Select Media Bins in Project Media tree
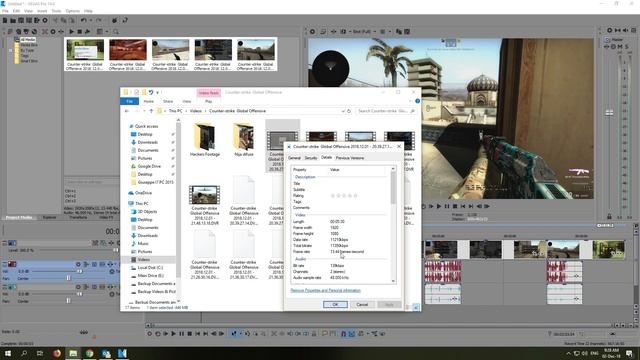This screenshot has height=360, width=640. click(29, 45)
